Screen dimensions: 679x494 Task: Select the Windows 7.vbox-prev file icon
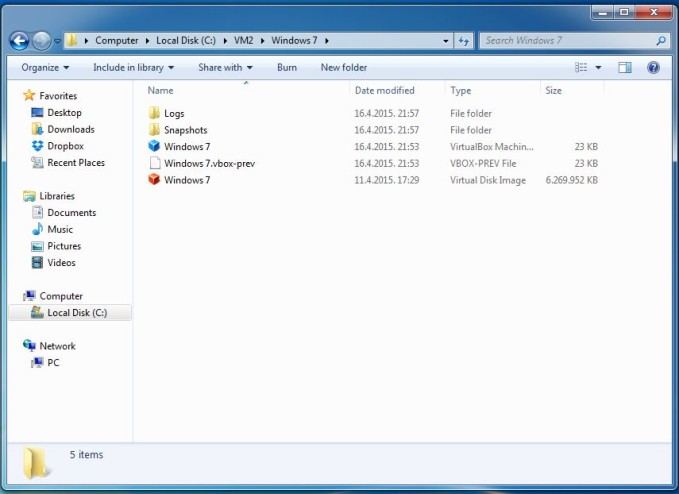click(x=155, y=163)
